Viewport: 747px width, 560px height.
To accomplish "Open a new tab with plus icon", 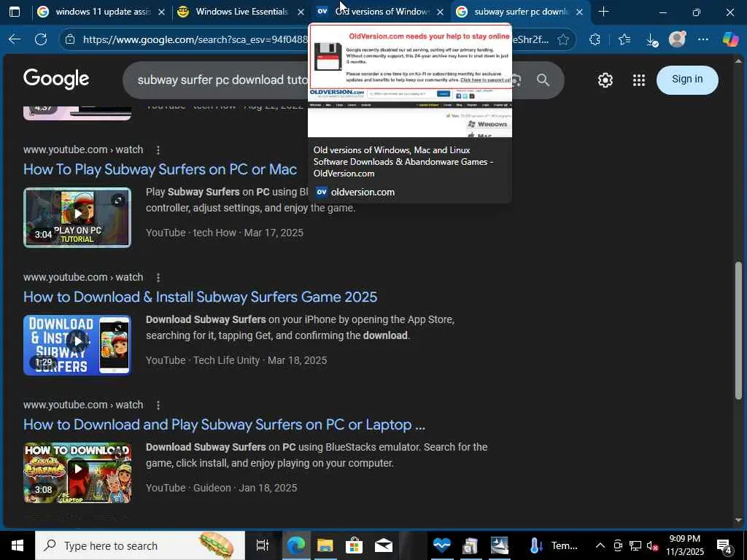I will click(603, 12).
